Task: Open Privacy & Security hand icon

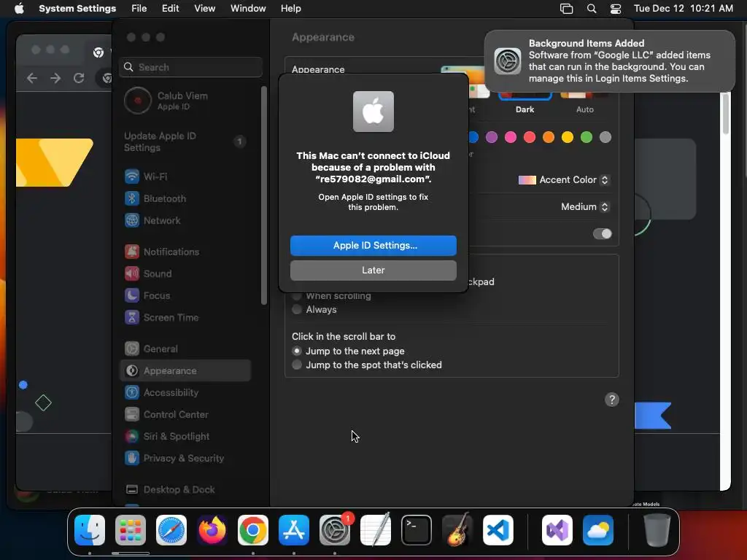Action: [132, 458]
